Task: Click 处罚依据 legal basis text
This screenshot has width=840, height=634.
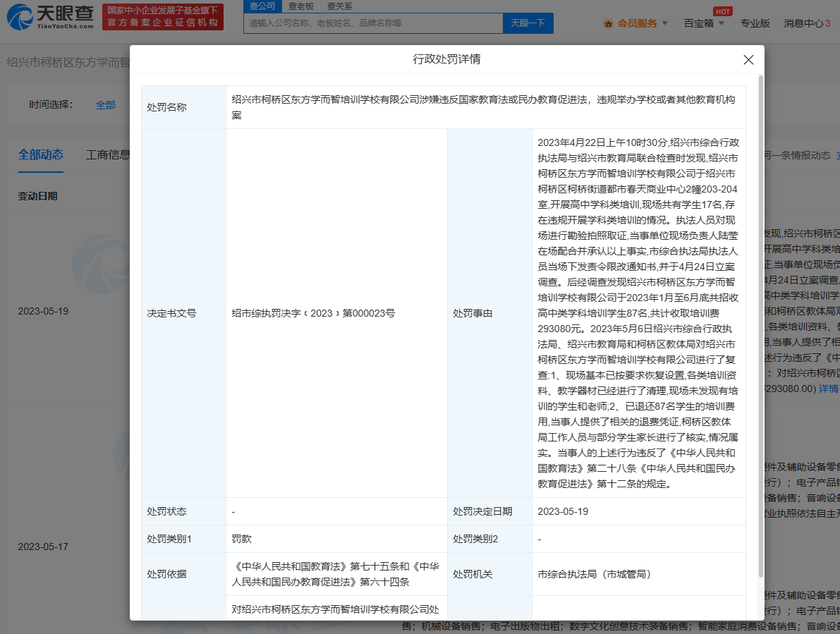Action: click(x=335, y=574)
